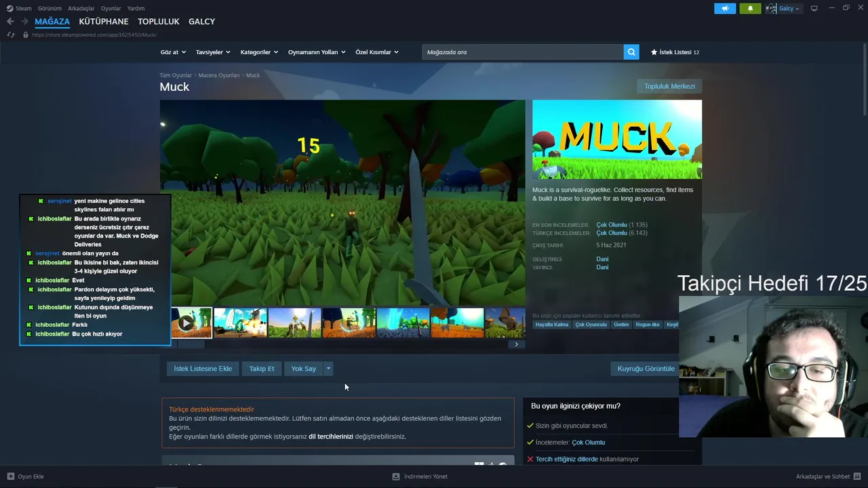Expand the Özel Kısımlar dropdown
The image size is (868, 488).
tap(377, 52)
